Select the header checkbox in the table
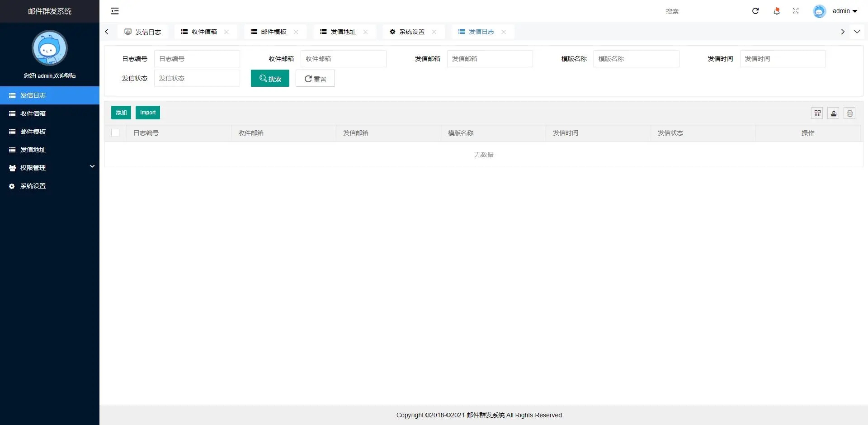868x425 pixels. pos(115,132)
